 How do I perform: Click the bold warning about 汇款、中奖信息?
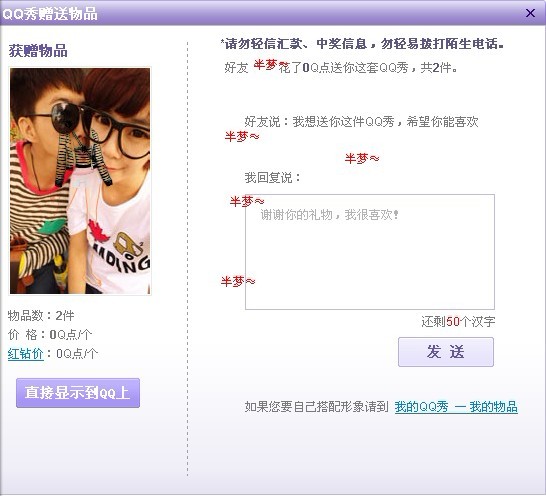click(362, 44)
